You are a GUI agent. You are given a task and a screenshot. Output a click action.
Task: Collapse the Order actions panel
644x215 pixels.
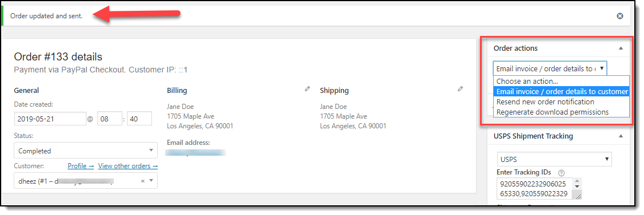coord(621,48)
